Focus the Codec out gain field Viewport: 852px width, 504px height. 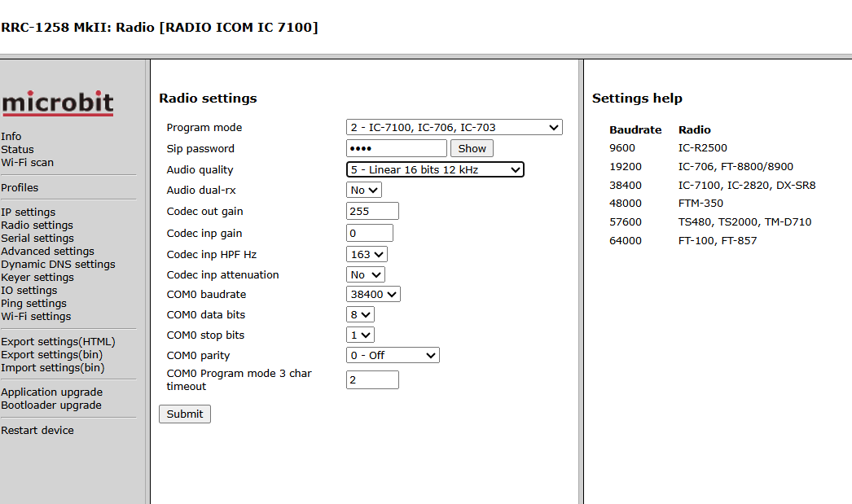(x=372, y=211)
